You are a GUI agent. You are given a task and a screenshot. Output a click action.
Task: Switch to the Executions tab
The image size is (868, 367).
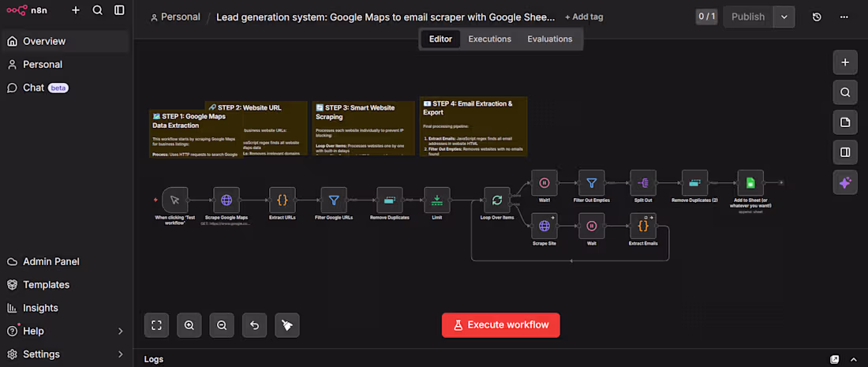tap(489, 39)
